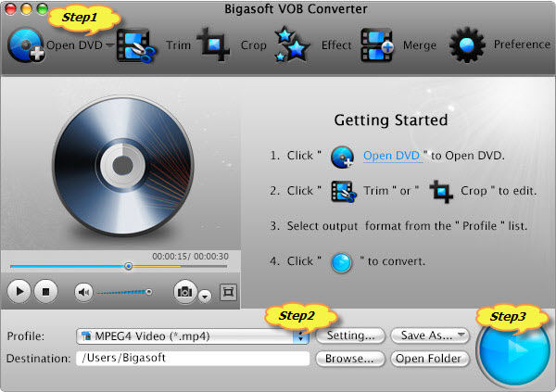Click the DVD disc preview image

pos(122,166)
